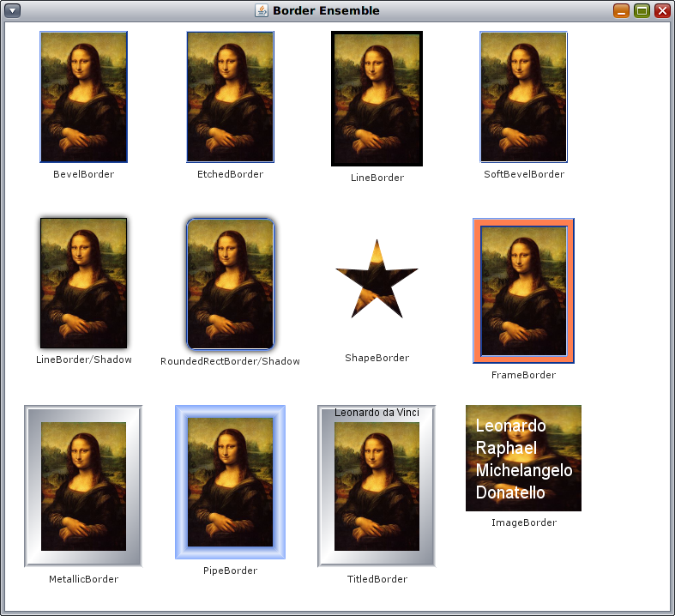Screen dimensions: 675x616
Task: Click the "MetallicBorder" caption
Action: coord(83,579)
